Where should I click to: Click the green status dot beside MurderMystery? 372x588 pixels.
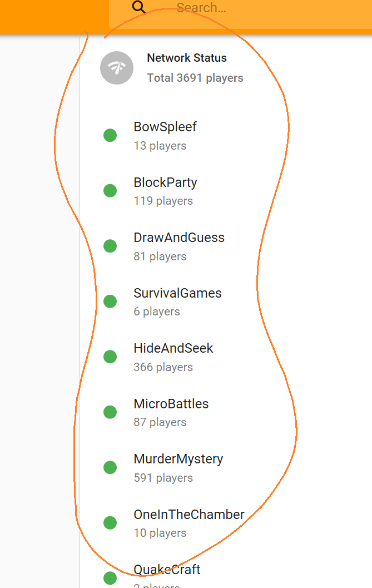[x=110, y=467]
